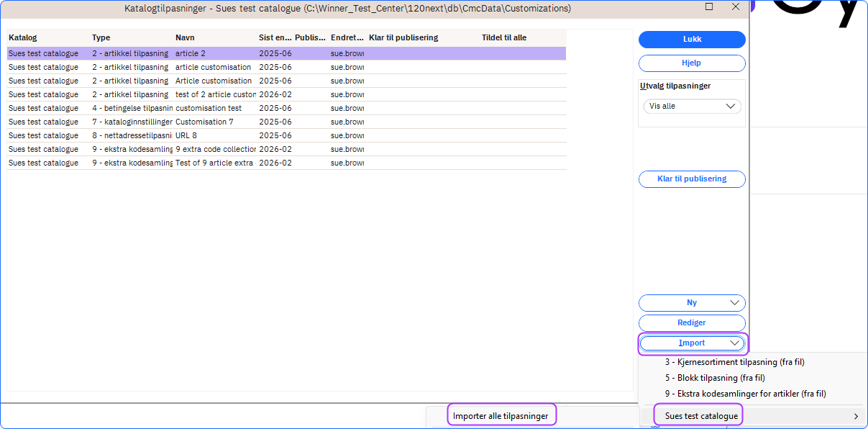This screenshot has height=429, width=868.
Task: Expand Sues test catalogue submenu arrow
Action: [x=856, y=416]
